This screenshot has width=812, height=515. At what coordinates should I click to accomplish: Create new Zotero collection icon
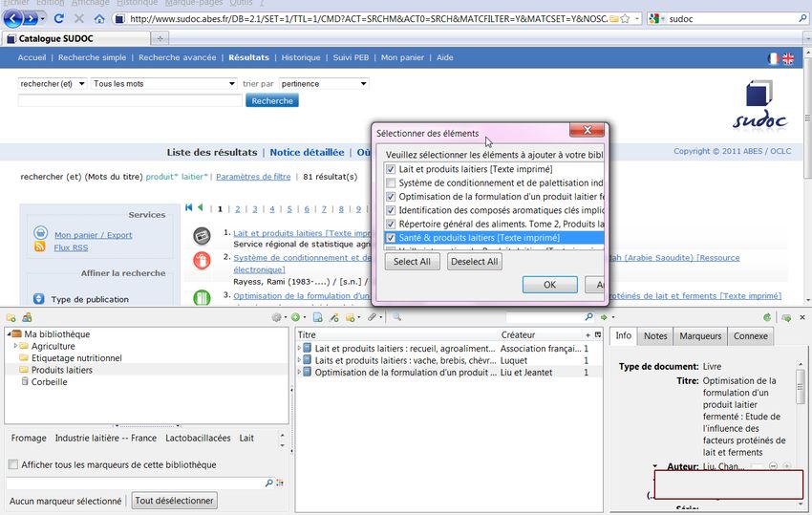click(x=11, y=317)
